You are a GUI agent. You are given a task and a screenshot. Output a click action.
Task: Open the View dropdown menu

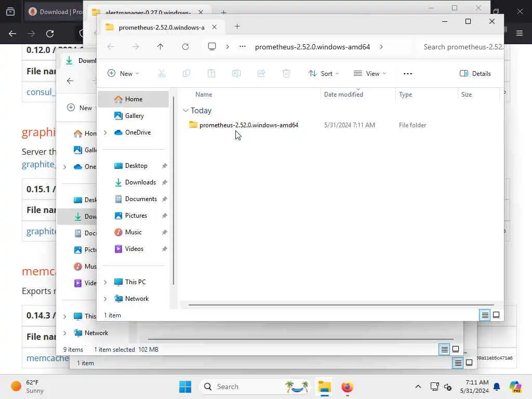pyautogui.click(x=370, y=74)
